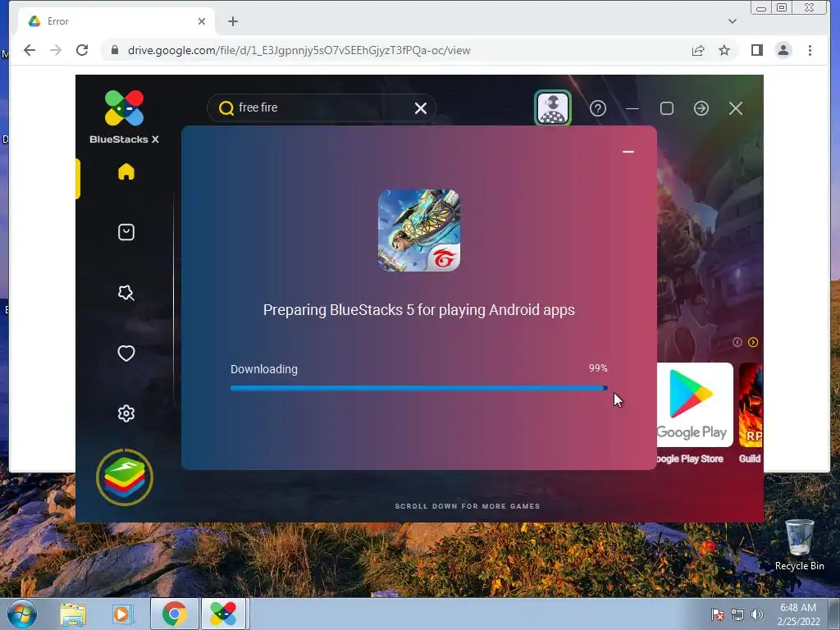Screen dimensions: 840x630
Task: Open the Google Play Store tile
Action: coord(695,404)
